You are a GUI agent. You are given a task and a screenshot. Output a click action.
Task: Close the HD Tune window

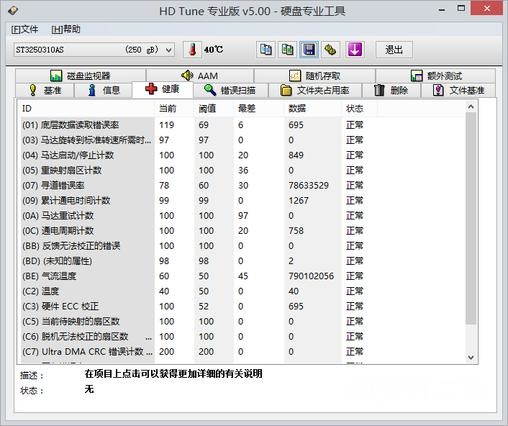(x=487, y=8)
